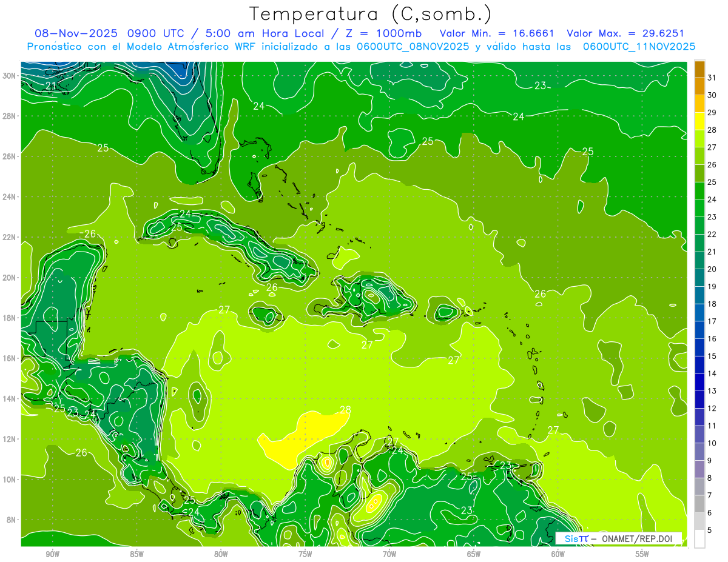
Task: Click the '10N' latitude axis label
Action: click(x=9, y=480)
